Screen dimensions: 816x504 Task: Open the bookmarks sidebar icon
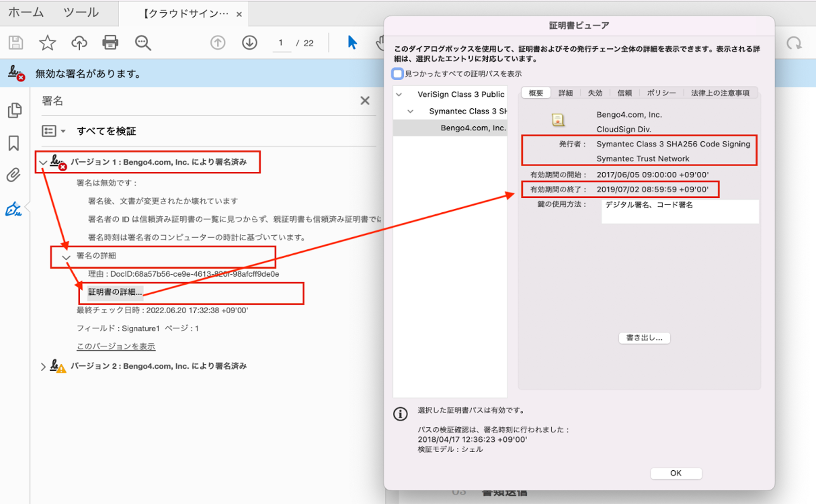click(13, 143)
